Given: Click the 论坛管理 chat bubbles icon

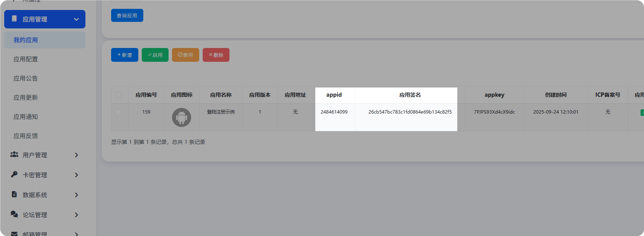Looking at the screenshot, I should pyautogui.click(x=14, y=214).
